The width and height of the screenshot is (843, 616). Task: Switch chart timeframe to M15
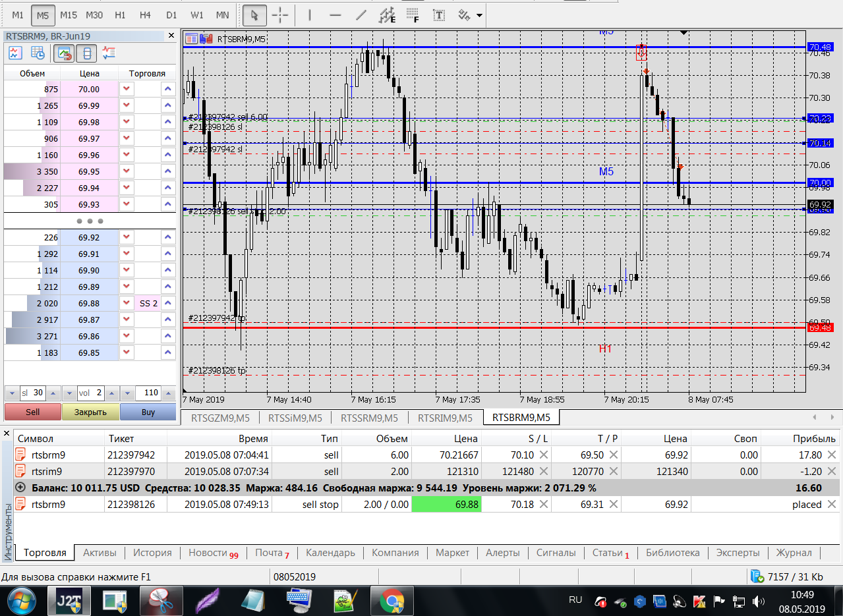click(69, 14)
